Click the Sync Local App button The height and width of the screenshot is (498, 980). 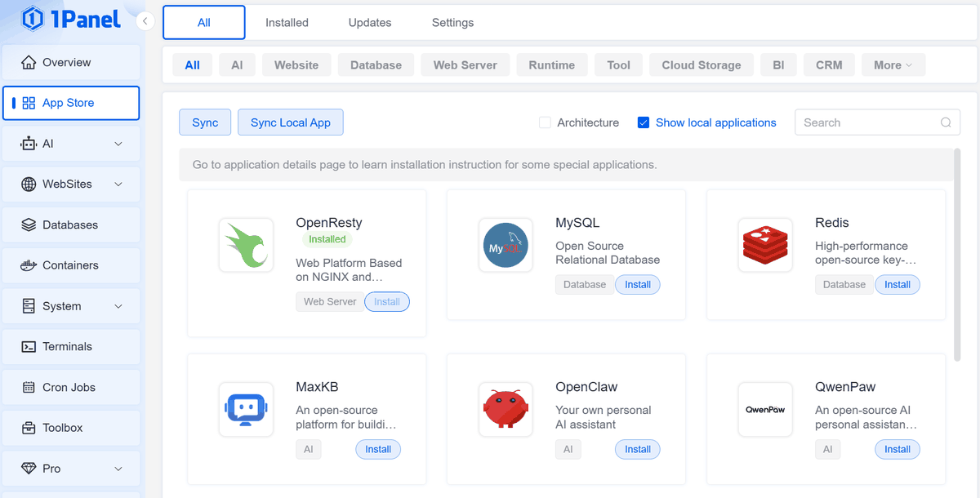(291, 122)
